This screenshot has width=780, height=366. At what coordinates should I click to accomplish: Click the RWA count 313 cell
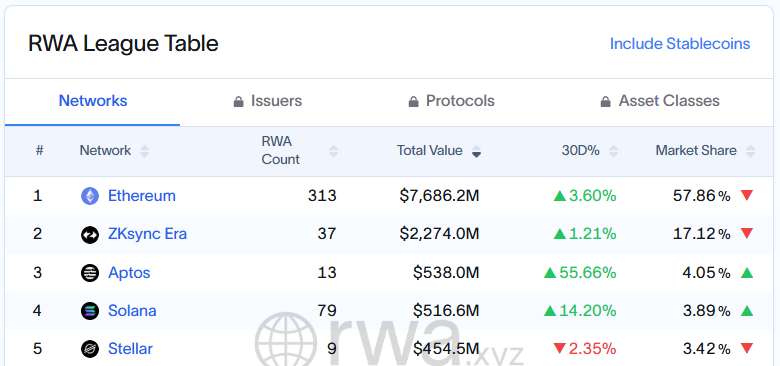pos(322,196)
